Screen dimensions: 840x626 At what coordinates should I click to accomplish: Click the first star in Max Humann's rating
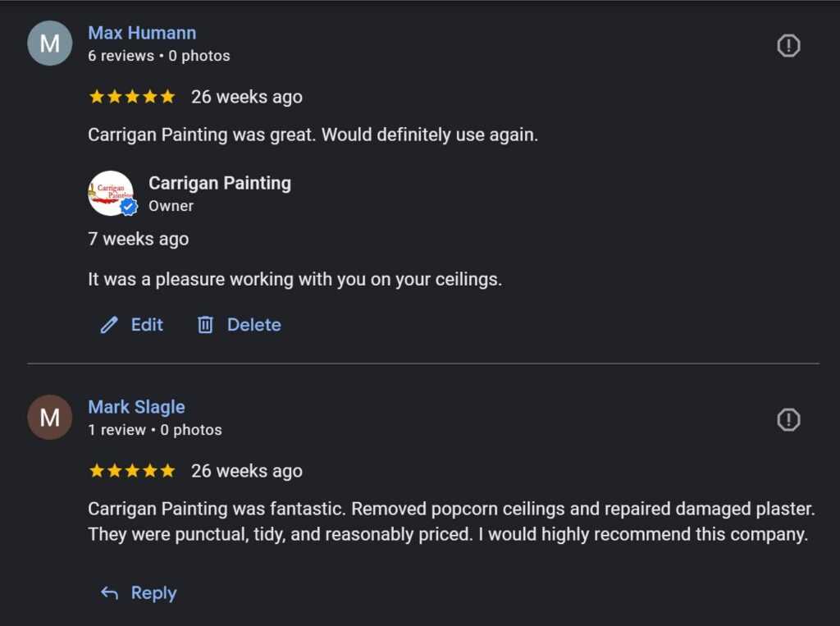point(94,96)
